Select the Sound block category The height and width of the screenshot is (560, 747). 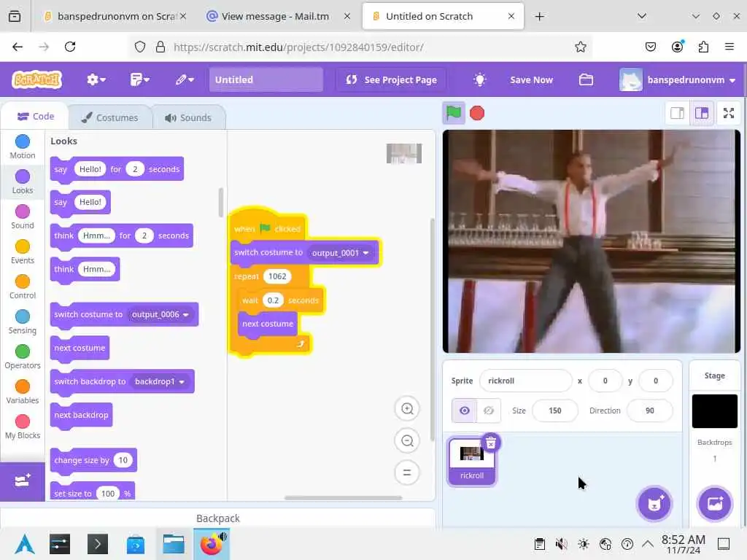(23, 217)
